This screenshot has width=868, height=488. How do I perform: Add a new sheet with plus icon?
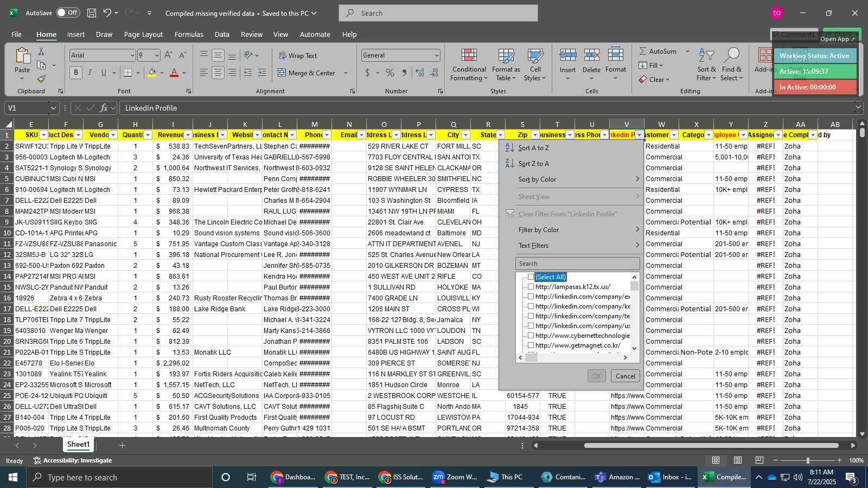tap(122, 446)
